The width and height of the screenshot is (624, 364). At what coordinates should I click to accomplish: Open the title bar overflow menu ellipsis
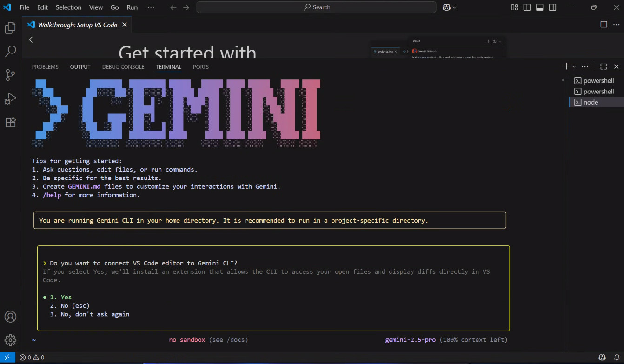tap(151, 7)
